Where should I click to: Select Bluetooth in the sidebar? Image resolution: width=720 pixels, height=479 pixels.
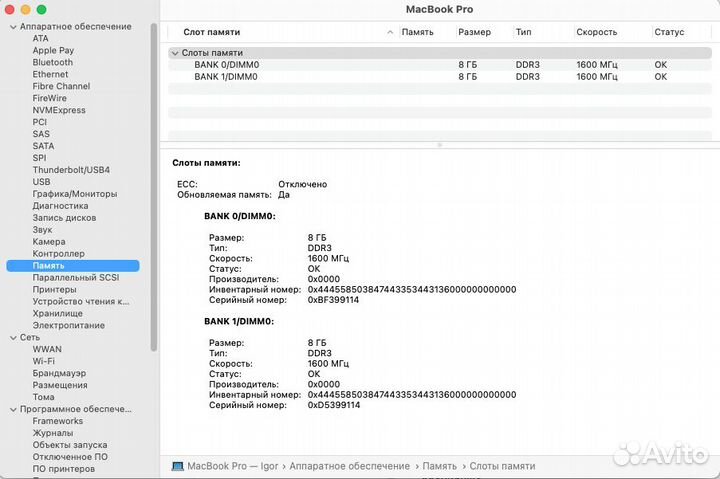[52, 62]
